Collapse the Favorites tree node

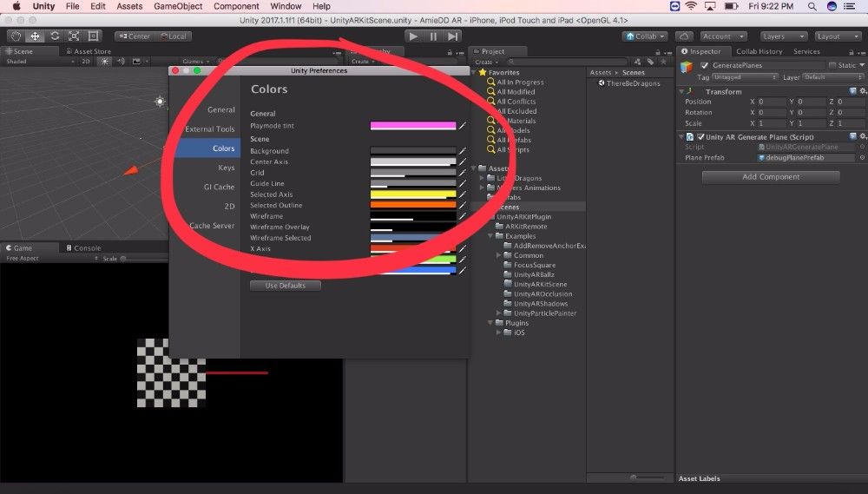click(x=474, y=73)
